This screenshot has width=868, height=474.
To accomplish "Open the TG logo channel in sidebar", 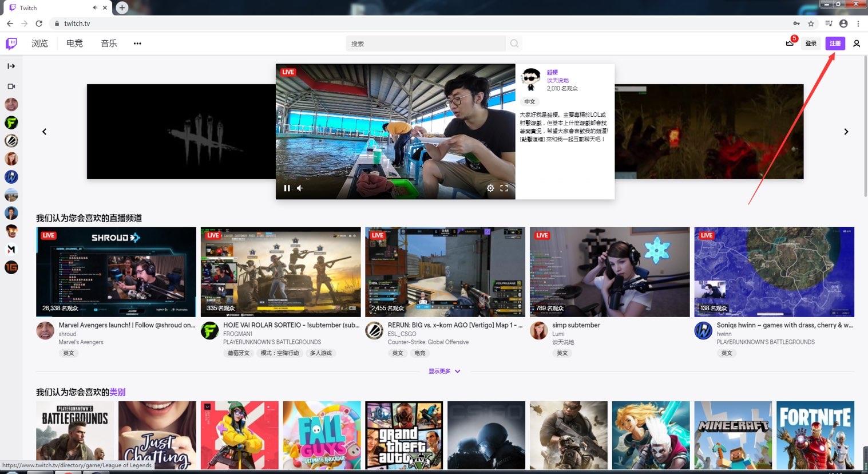I will coord(11,267).
